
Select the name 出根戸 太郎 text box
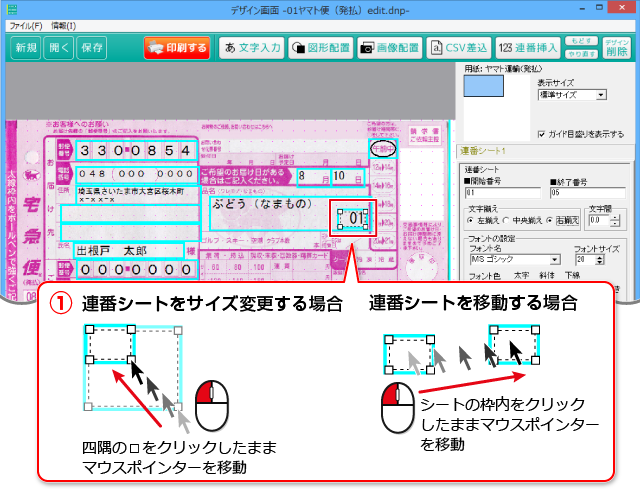[129, 250]
